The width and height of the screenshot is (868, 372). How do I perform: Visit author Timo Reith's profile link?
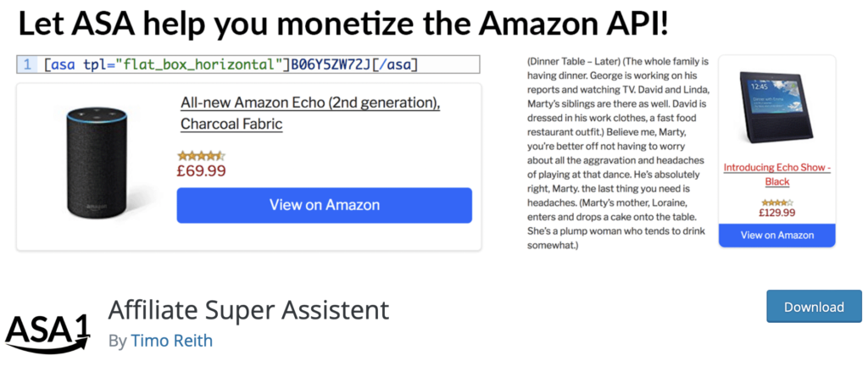point(171,341)
